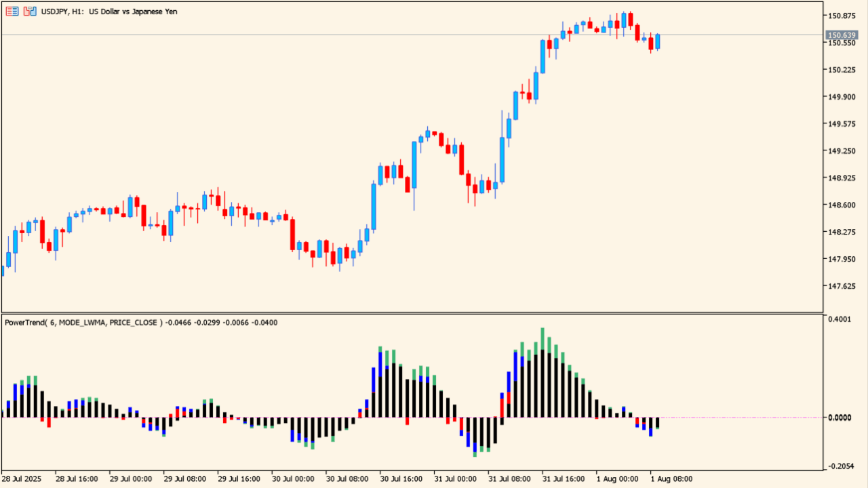Click the 29 Jul 00:00 time label
Viewport: 868px width, 488px height.
click(x=131, y=479)
